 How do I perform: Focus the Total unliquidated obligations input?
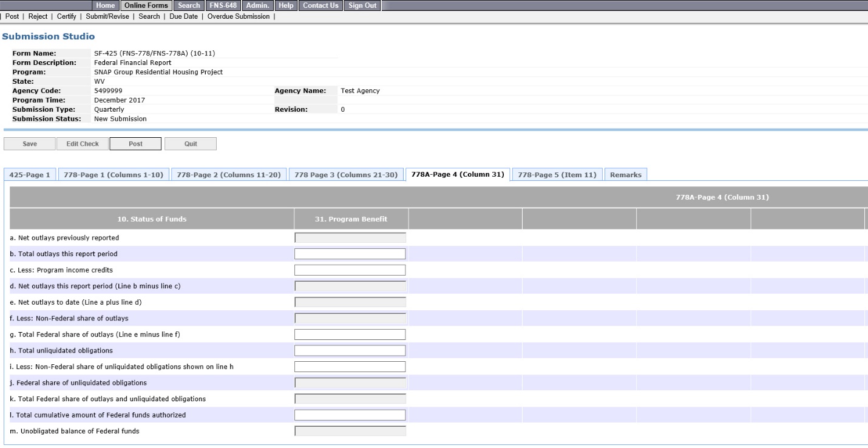coord(350,350)
